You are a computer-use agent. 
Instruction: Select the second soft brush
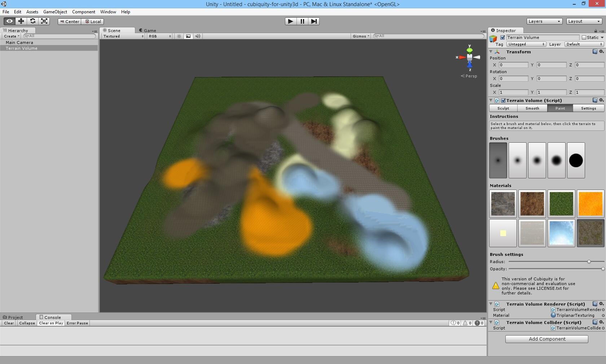tap(518, 160)
